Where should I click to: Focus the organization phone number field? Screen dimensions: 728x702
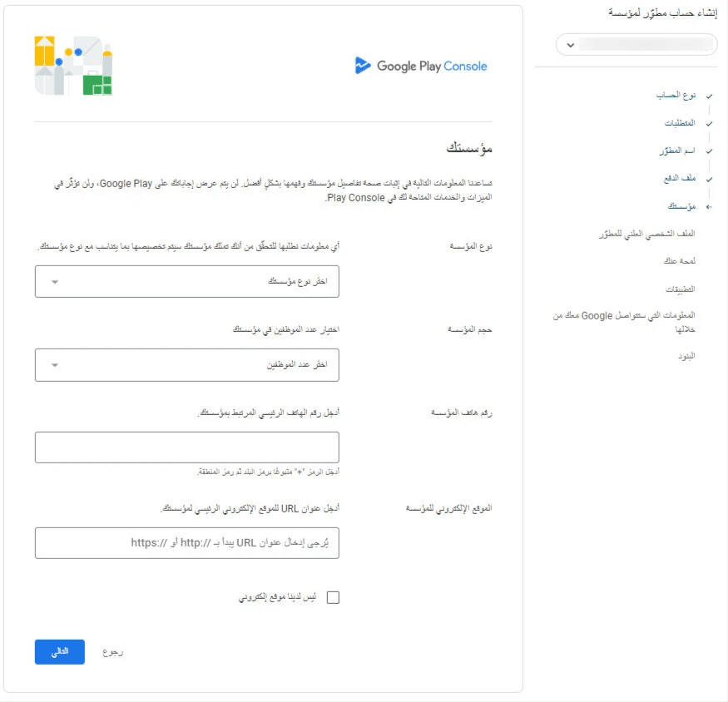click(x=187, y=447)
